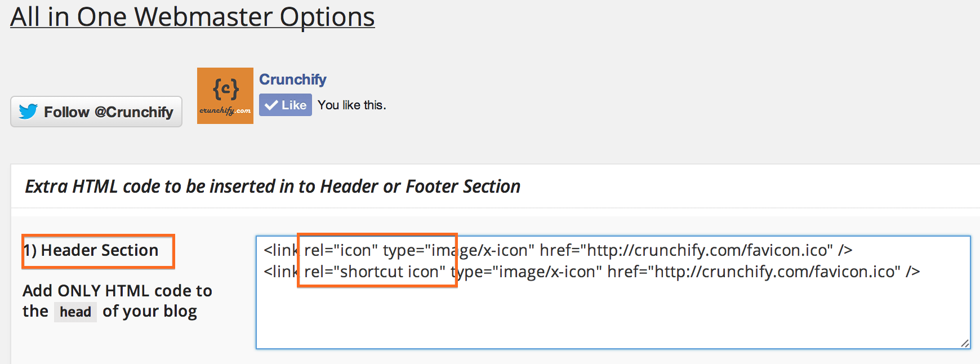This screenshot has width=980, height=364.
Task: Click the Crunchify {c} logo image
Action: 225,96
